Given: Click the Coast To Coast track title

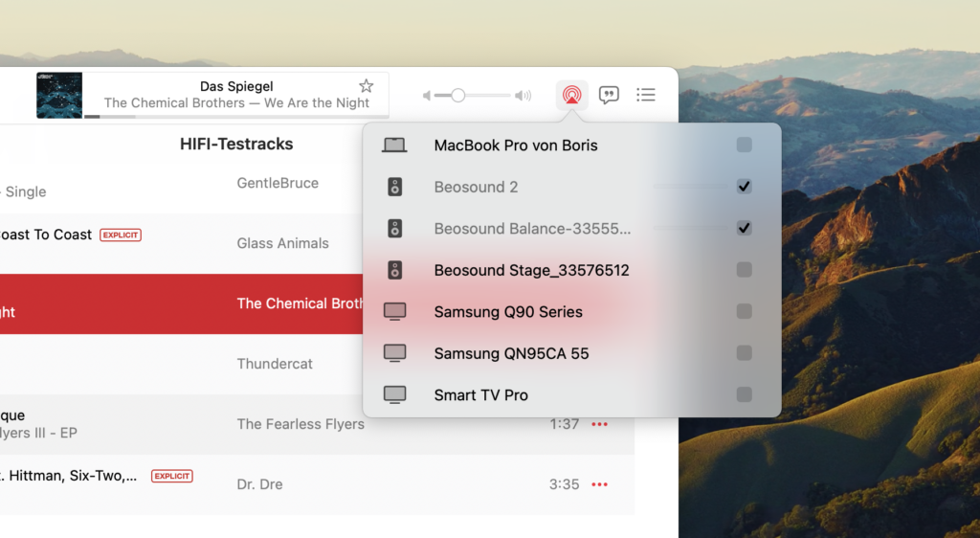Looking at the screenshot, I should (x=46, y=235).
